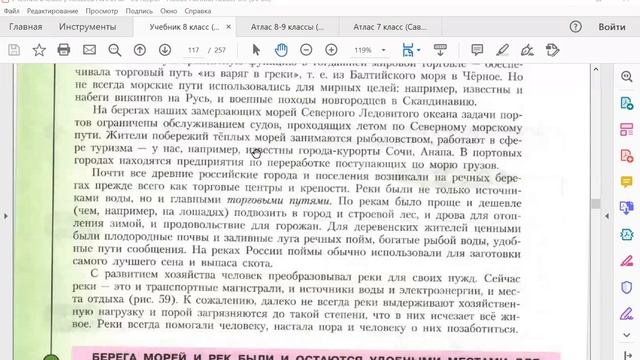Open the purple Fill & Sign icon
The height and width of the screenshot is (360, 640).
(627, 313)
